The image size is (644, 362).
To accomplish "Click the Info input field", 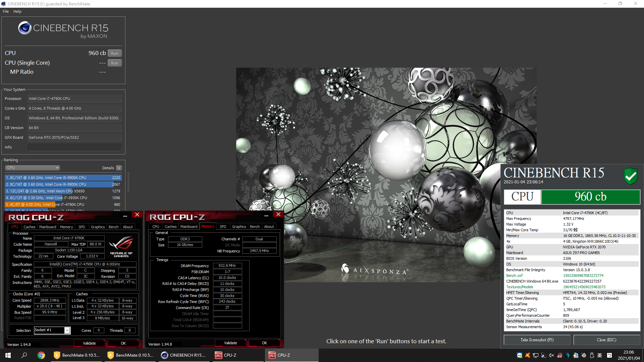I will click(x=74, y=147).
